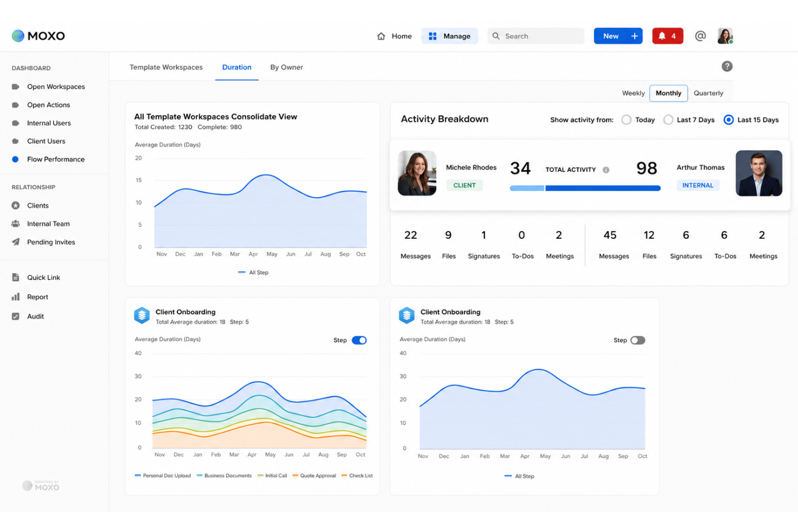Viewport: 798px width, 532px height.
Task: Click the Quick Link document icon
Action: [x=16, y=278]
